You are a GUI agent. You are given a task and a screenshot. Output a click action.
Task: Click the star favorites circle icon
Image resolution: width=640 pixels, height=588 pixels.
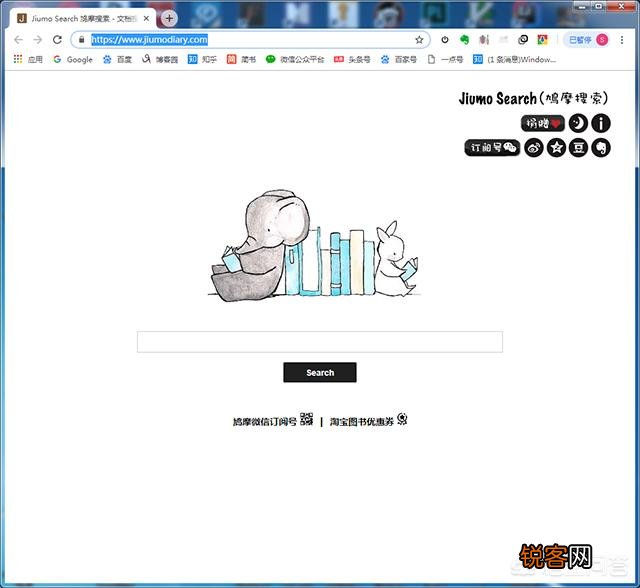tap(556, 148)
